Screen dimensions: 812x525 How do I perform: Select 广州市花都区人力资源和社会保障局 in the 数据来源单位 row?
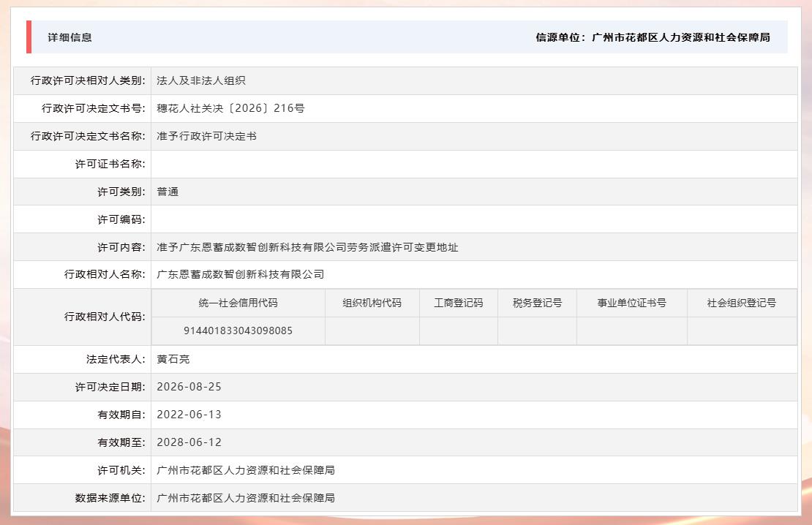pyautogui.click(x=246, y=498)
